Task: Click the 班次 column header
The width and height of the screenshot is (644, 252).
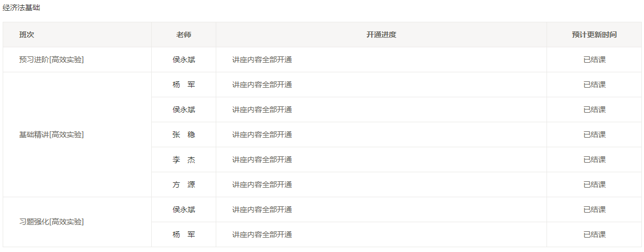Action: [27, 35]
